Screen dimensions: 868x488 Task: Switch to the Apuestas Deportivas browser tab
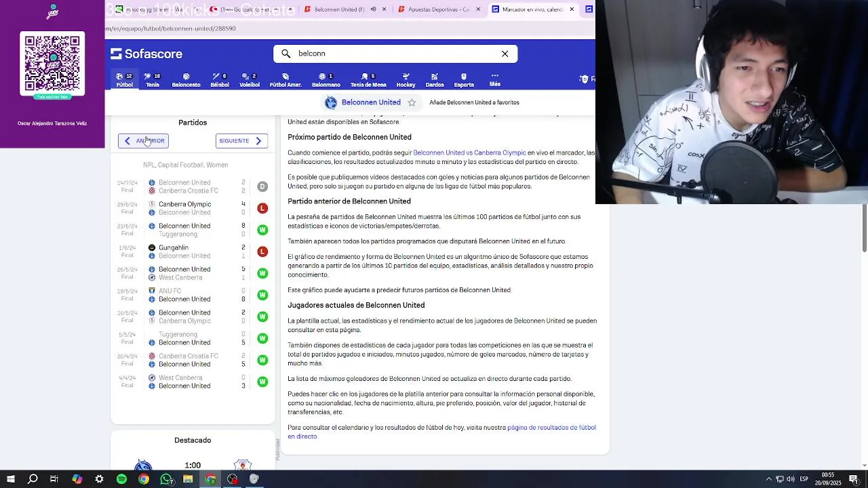point(435,9)
